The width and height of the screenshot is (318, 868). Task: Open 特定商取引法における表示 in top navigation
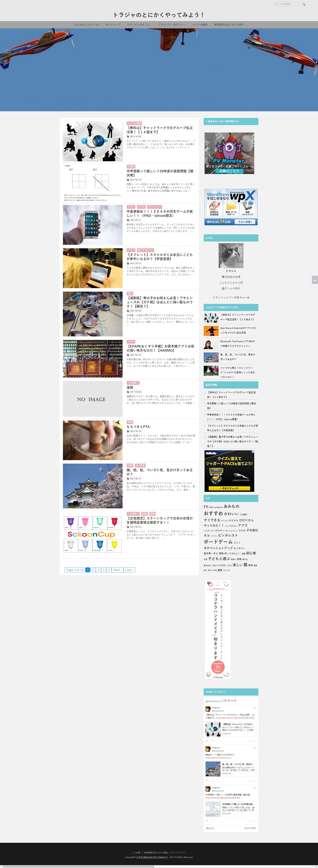pos(229,25)
